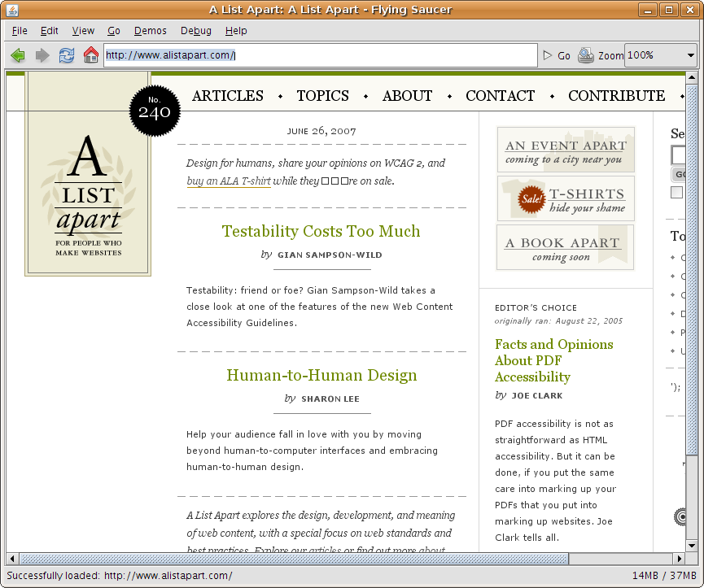Open Facts and Opinions About PDF Accessibility
The width and height of the screenshot is (704, 588).
[x=554, y=360]
